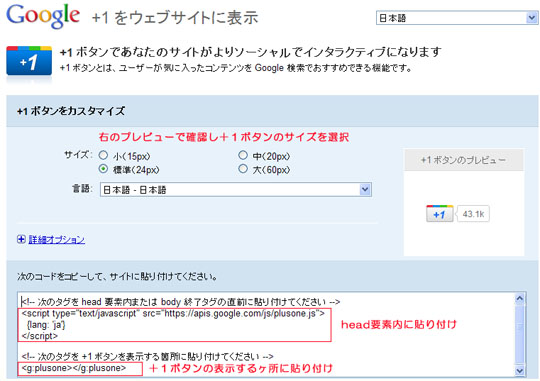
Task: Click the {lang: 'ja'} code line
Action: click(x=46, y=325)
